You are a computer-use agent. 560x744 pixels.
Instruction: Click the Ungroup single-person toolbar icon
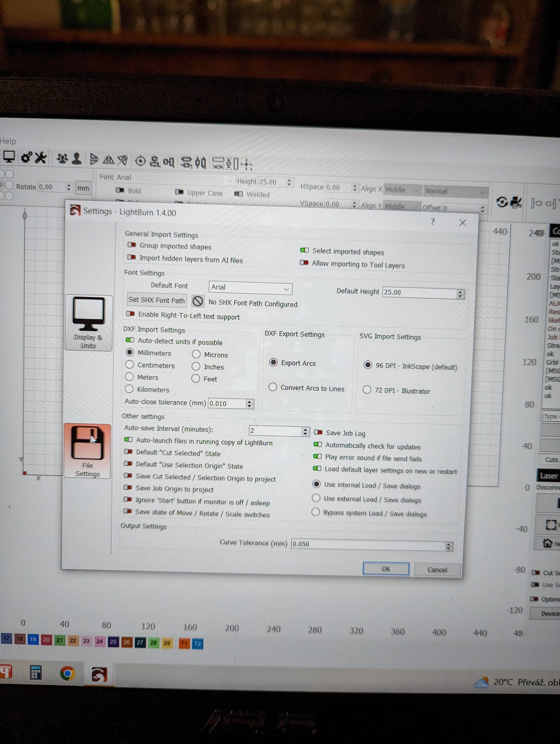coord(77,159)
